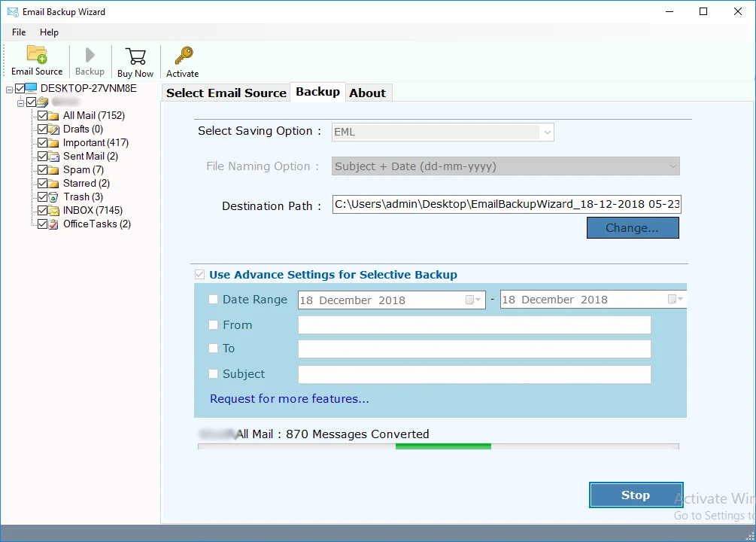Open the File Naming Option dropdown
The image size is (756, 542).
[x=506, y=166]
